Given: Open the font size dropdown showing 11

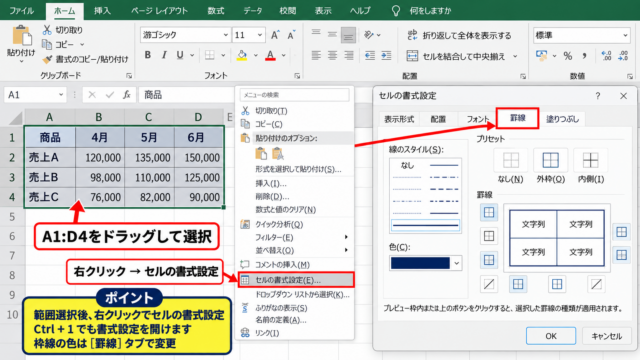Looking at the screenshot, I should click(x=260, y=35).
